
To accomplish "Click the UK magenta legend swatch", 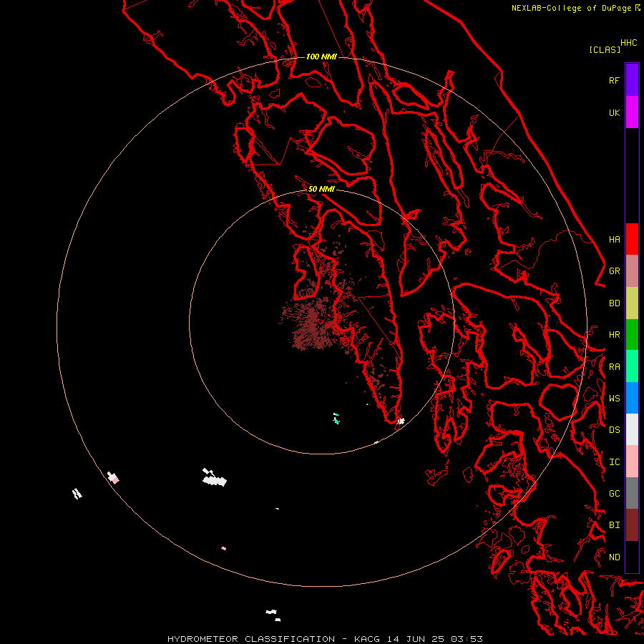I will tap(632, 112).
